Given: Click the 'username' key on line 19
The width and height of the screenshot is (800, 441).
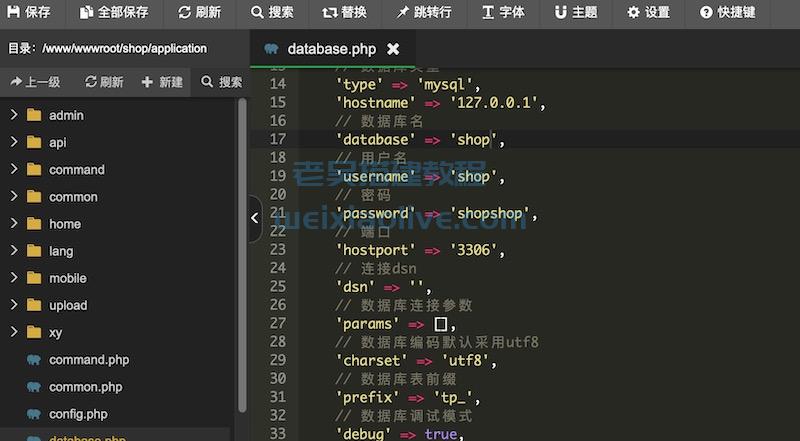Looking at the screenshot, I should [x=376, y=176].
